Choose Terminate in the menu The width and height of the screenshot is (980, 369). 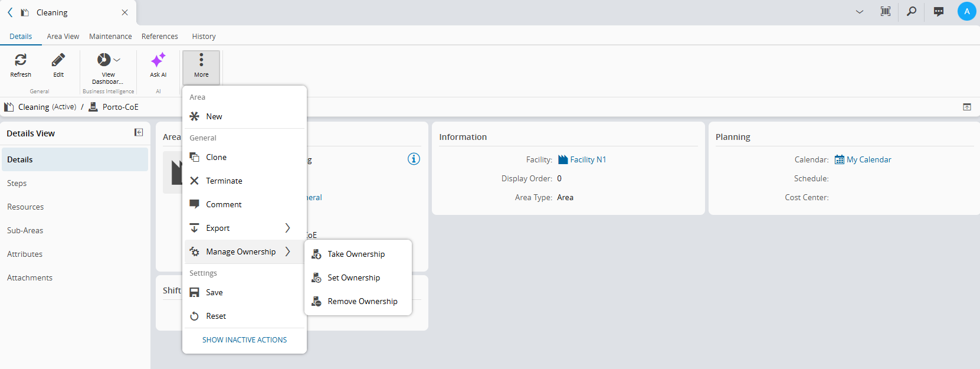click(245, 181)
